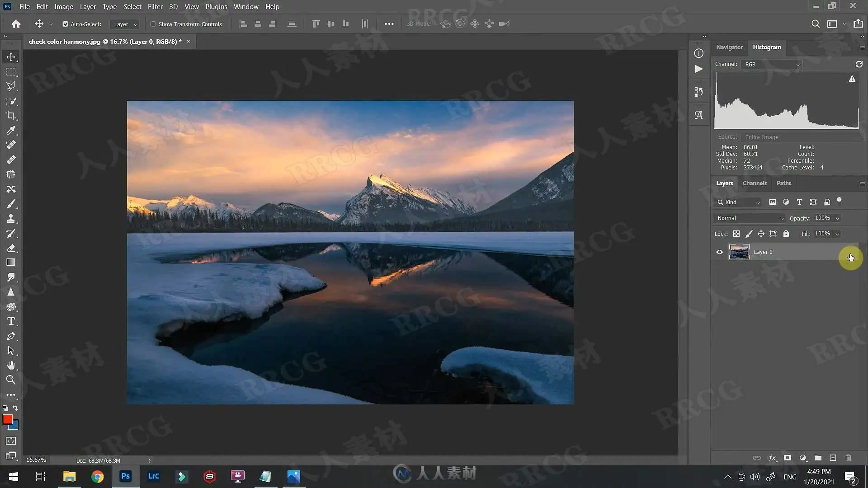
Task: Select the Path Selection tool
Action: coord(11,351)
